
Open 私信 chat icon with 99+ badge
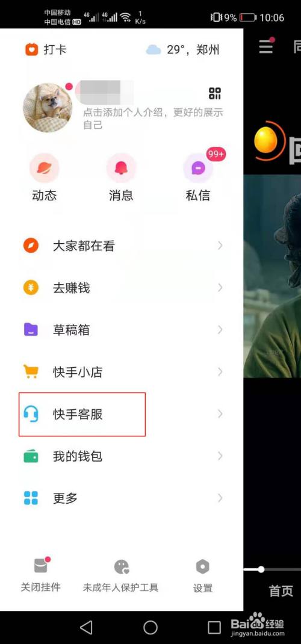tap(198, 168)
